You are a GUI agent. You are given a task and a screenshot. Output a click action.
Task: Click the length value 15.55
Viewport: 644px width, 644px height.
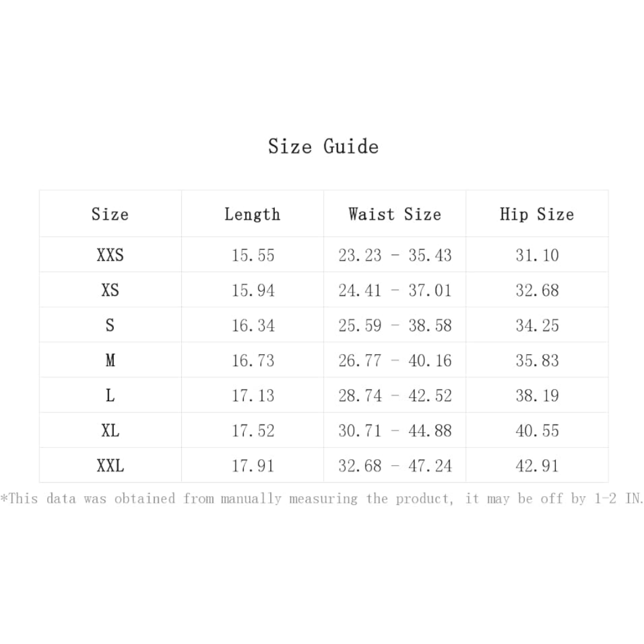coord(253,255)
